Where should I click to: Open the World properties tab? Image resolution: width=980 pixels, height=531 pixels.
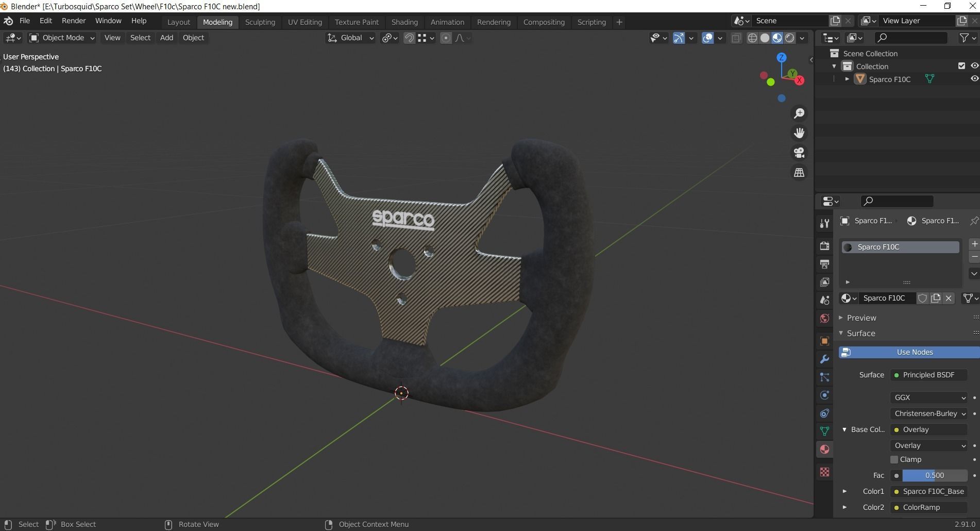click(x=824, y=318)
